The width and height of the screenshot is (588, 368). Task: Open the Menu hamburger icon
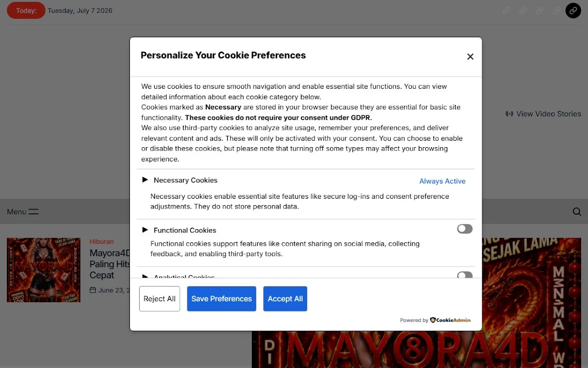pyautogui.click(x=33, y=212)
